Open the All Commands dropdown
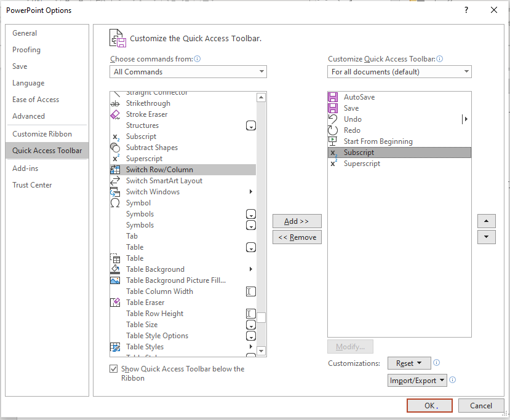The width and height of the screenshot is (510, 420). tap(188, 71)
